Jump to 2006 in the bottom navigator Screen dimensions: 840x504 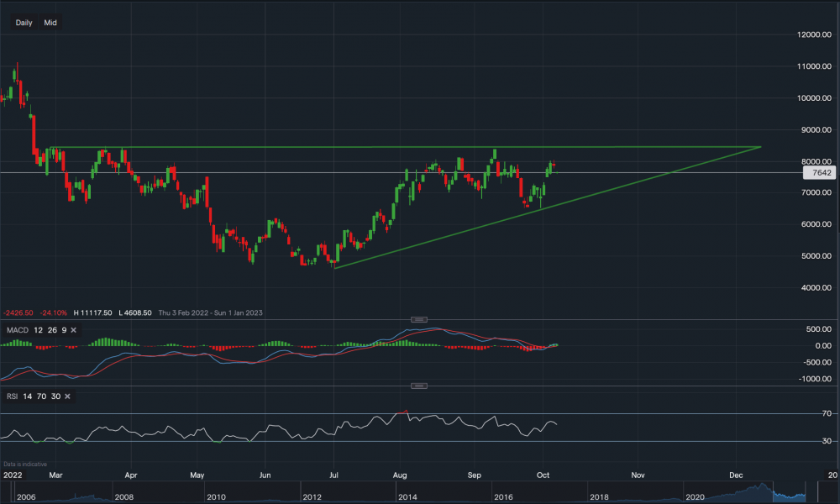tap(28, 497)
